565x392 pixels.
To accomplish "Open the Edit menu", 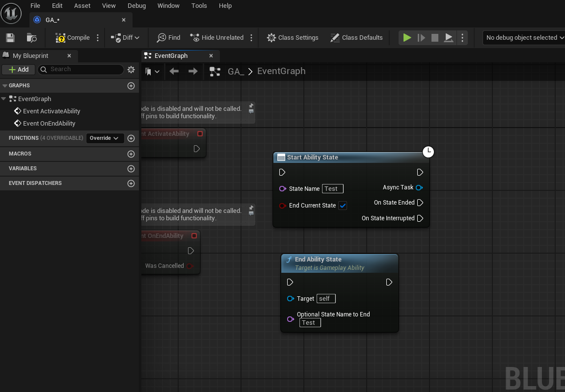I will pyautogui.click(x=57, y=6).
